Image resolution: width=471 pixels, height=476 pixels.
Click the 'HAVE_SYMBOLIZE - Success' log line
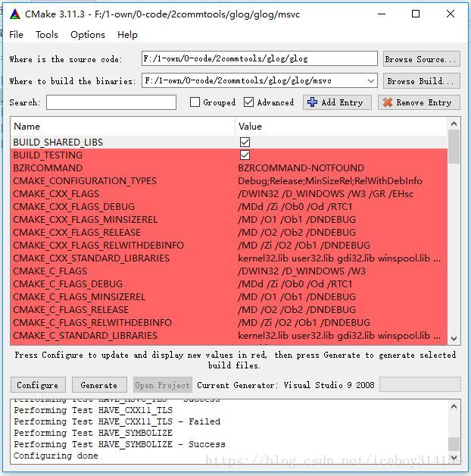tap(120, 444)
